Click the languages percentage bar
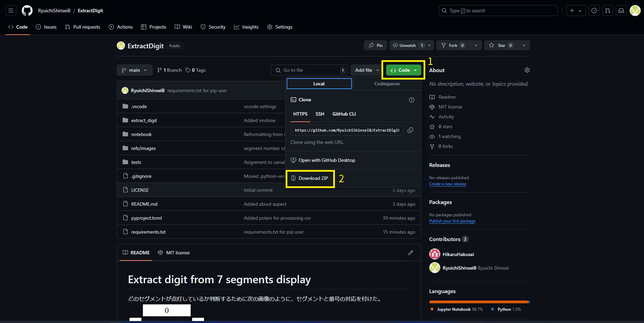The height and width of the screenshot is (323, 644). [x=479, y=302]
